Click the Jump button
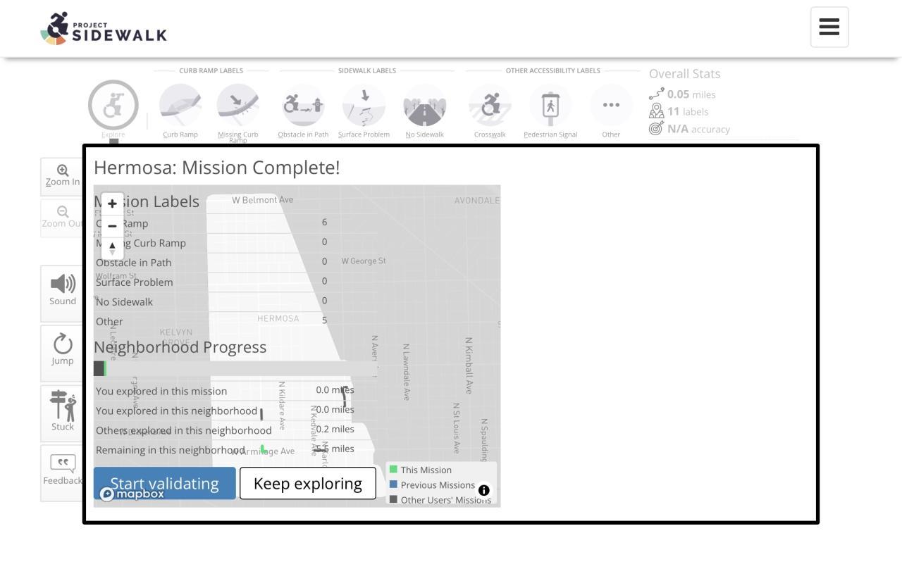The image size is (902, 588). 62,352
